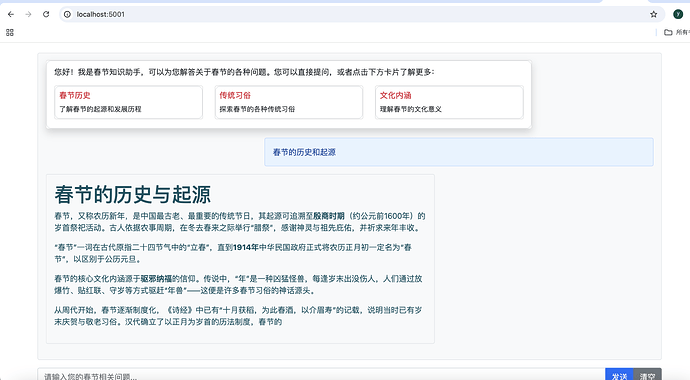
Task: Focus the 请输入您的春节相关问题 input box
Action: [321, 374]
